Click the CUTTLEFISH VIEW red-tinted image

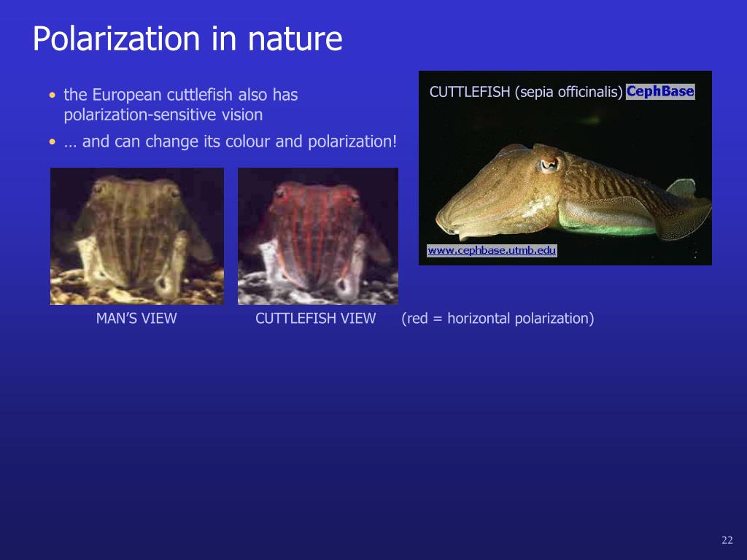(x=318, y=236)
